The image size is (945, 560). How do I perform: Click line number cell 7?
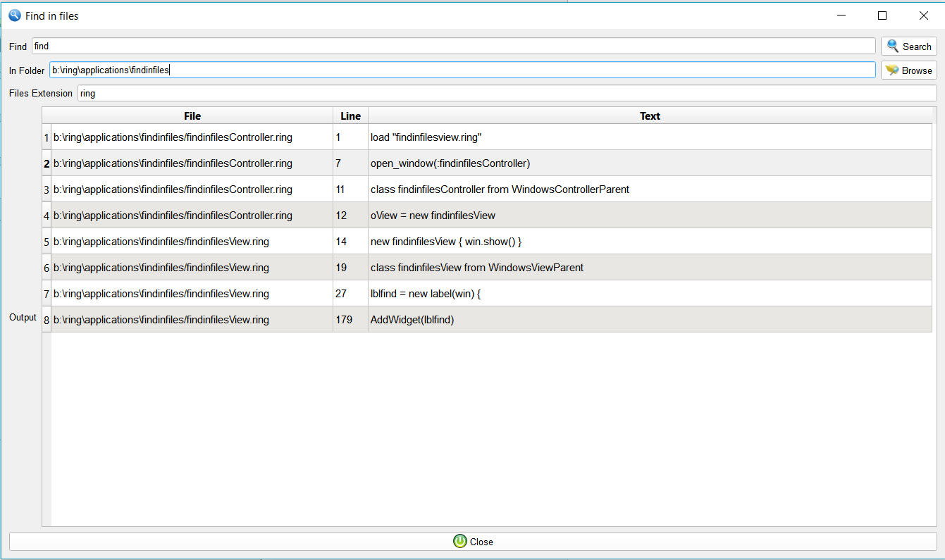pos(351,163)
